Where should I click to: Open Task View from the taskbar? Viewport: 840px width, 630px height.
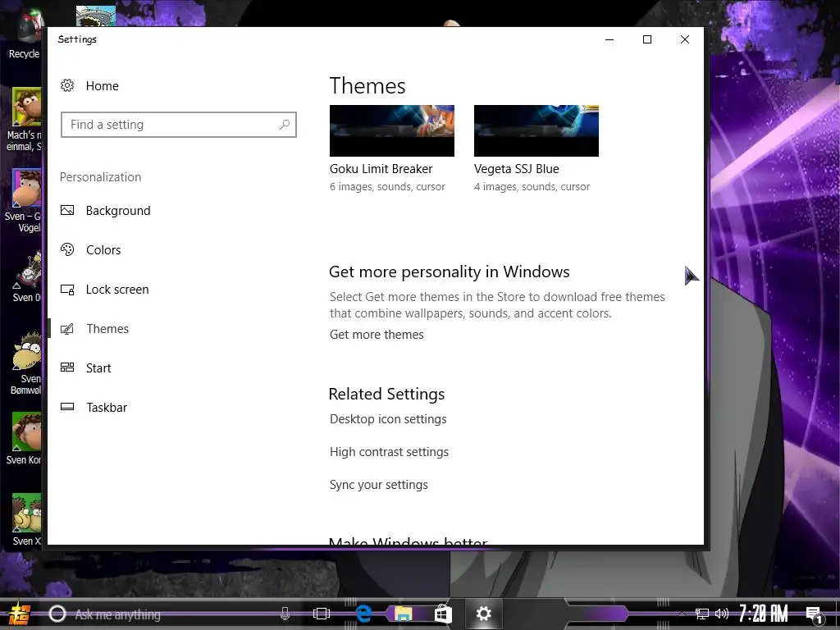coord(322,614)
